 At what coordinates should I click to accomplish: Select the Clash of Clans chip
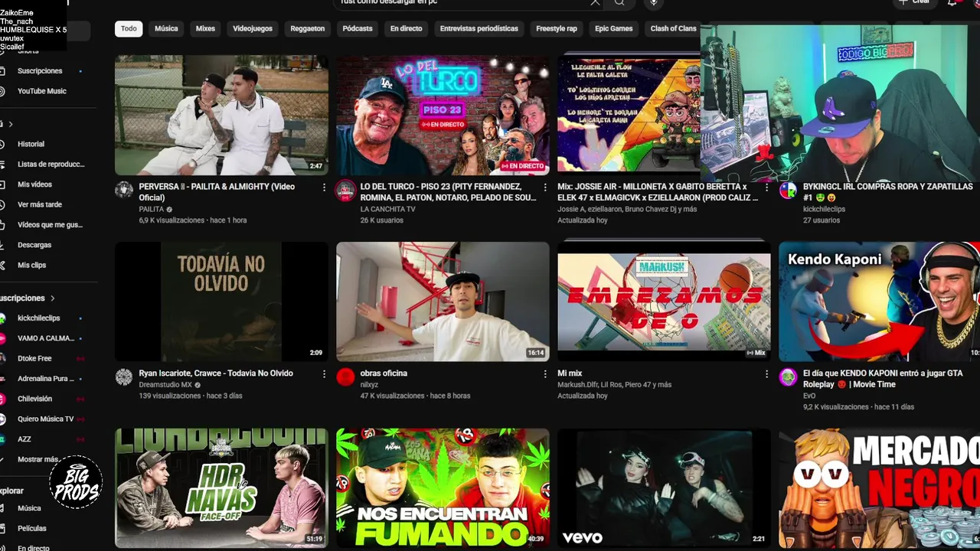(x=673, y=28)
